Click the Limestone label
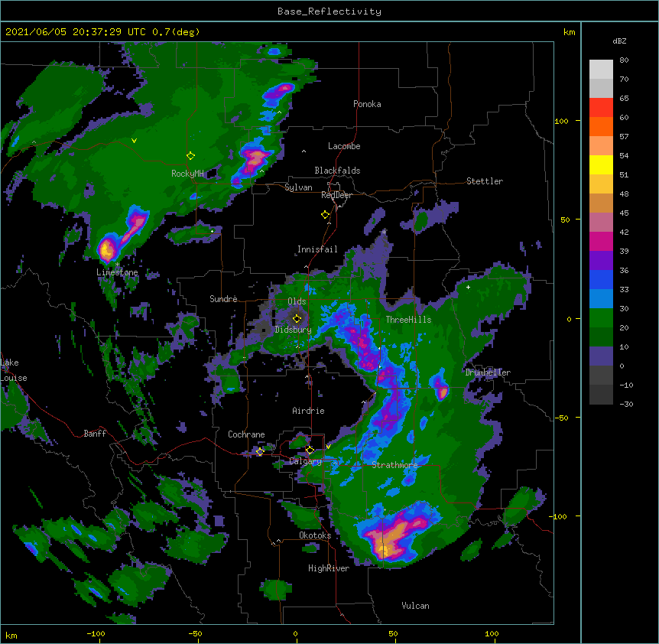This screenshot has height=644, width=659. pyautogui.click(x=117, y=272)
